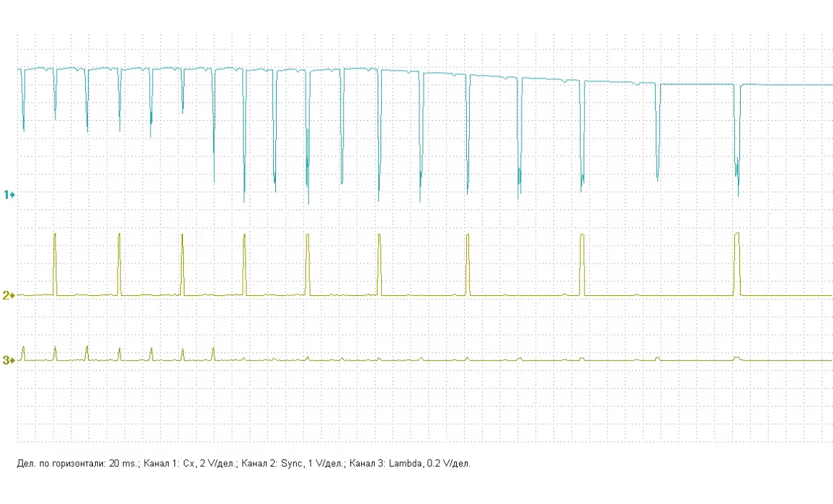Select the channel 1 zero-level marker
Screen dimensions: 833x504
tap(9, 195)
